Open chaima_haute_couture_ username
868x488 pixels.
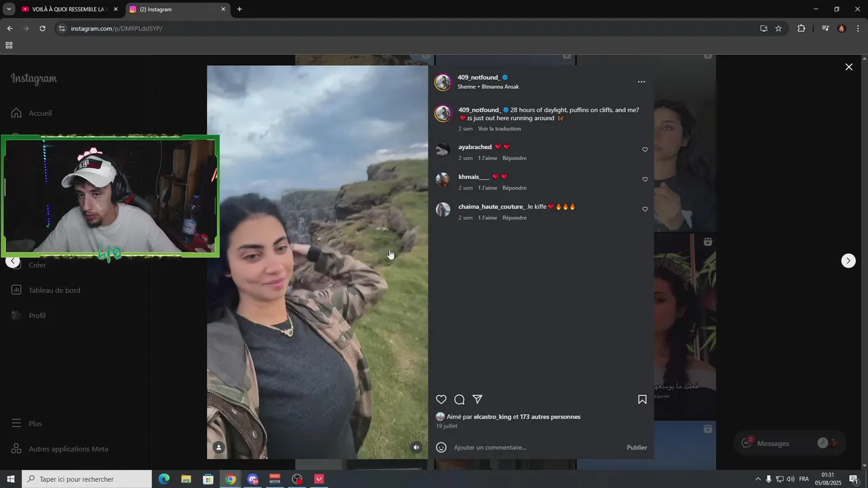pos(492,207)
